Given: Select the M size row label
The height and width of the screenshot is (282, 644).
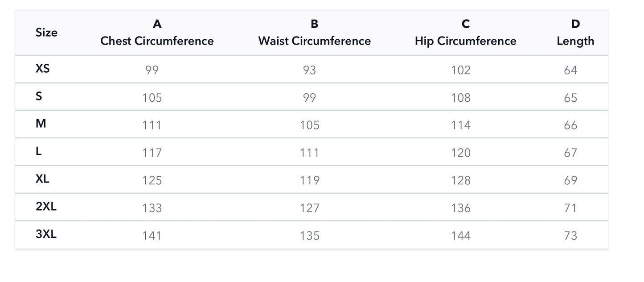Looking at the screenshot, I should click(x=41, y=124).
